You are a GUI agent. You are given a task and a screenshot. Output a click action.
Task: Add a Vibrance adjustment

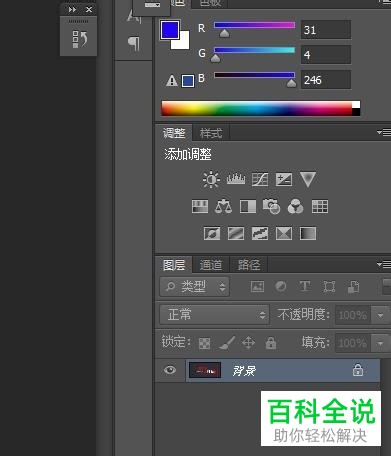click(x=308, y=179)
